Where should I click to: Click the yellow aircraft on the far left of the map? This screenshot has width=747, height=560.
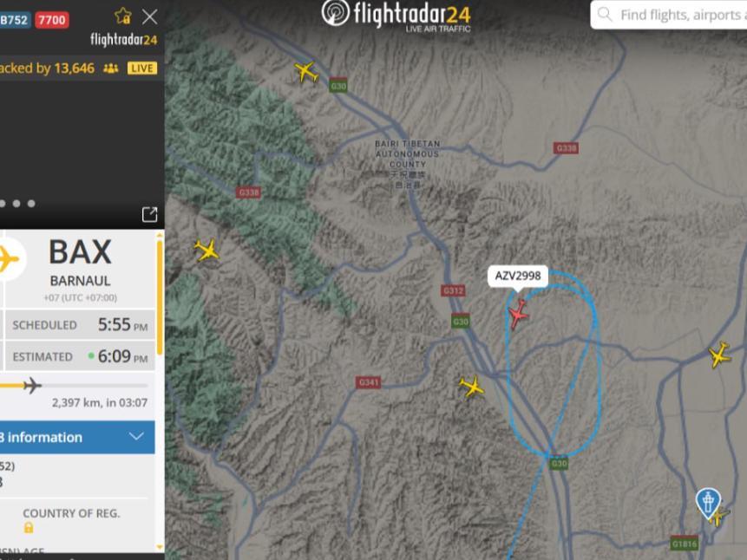pyautogui.click(x=206, y=250)
